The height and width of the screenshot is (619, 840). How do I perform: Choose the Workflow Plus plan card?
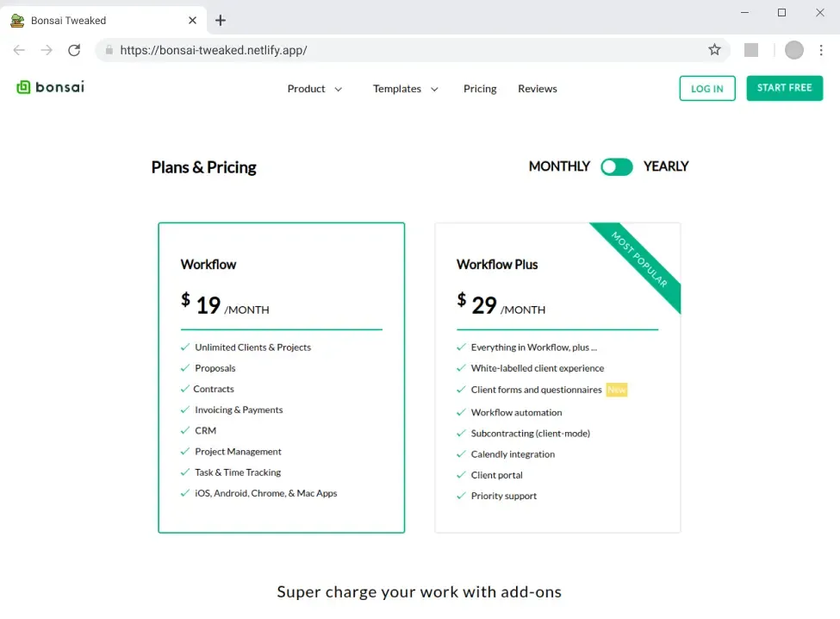click(557, 378)
